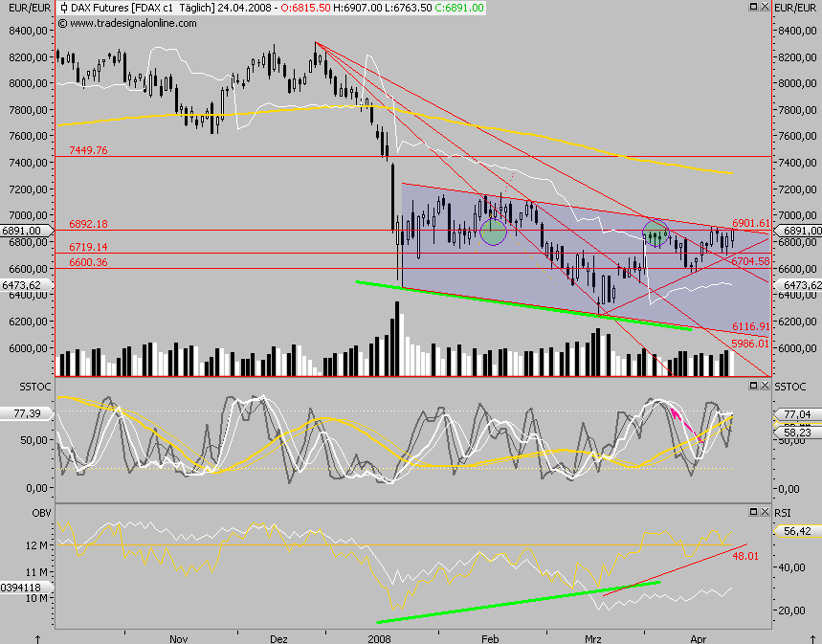Click the candlestick icon beside DAX Futures title
822x644 pixels.
coord(64,8)
